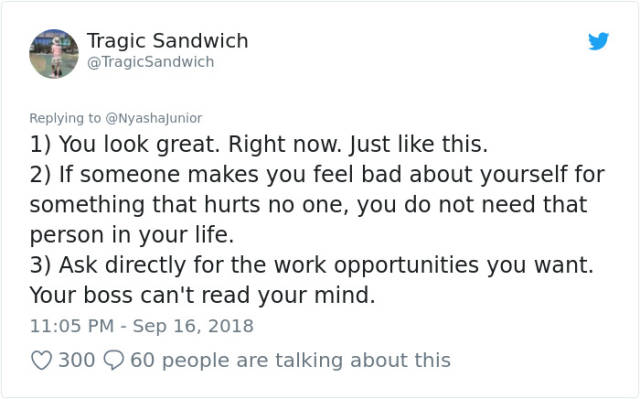Open '60 people are talking about this'

(291, 360)
